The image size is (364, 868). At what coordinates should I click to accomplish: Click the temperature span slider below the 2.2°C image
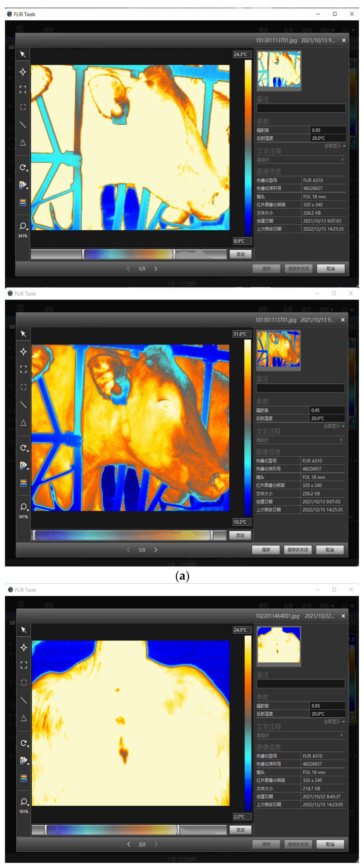coord(112,829)
